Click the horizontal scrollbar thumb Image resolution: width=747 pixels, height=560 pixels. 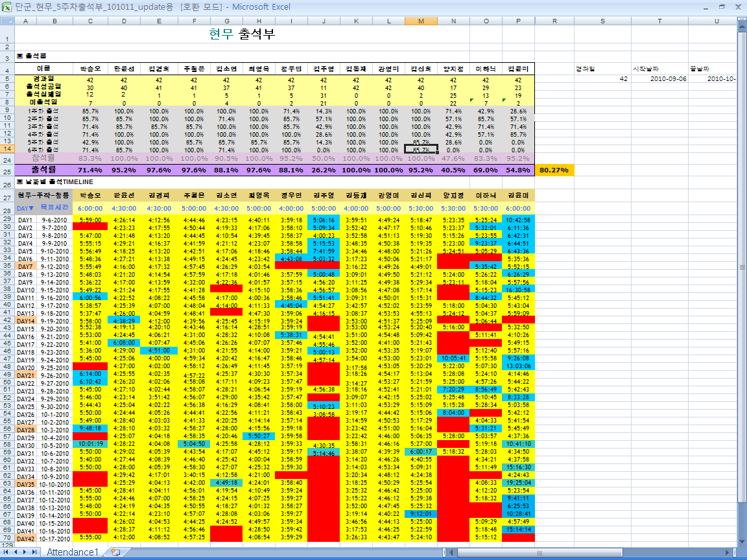[x=539, y=552]
